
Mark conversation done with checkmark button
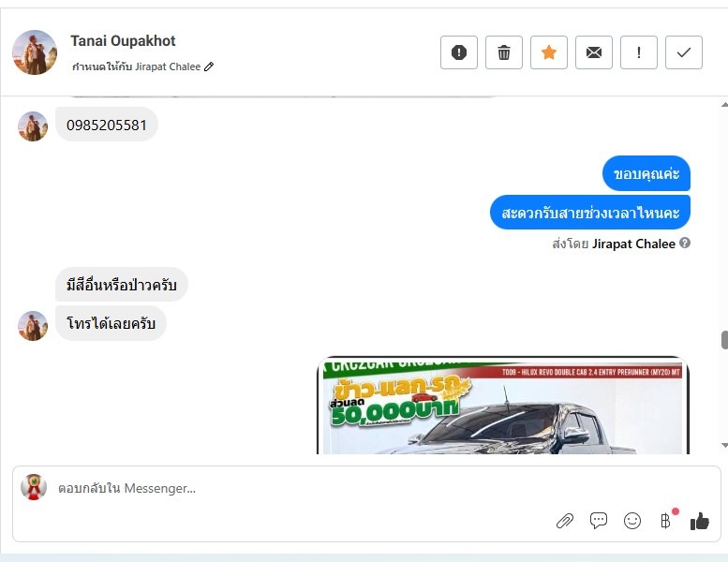[684, 52]
